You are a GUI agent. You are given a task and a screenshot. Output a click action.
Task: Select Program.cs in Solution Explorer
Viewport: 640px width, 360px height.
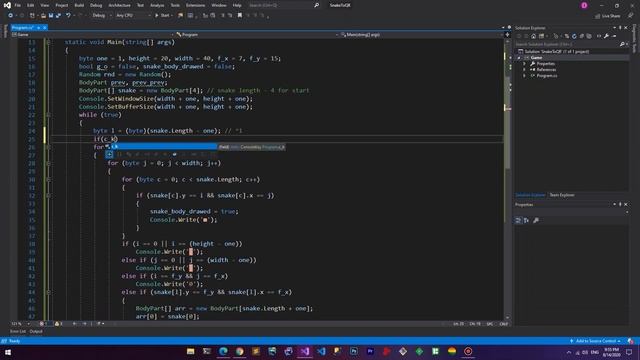(547, 76)
